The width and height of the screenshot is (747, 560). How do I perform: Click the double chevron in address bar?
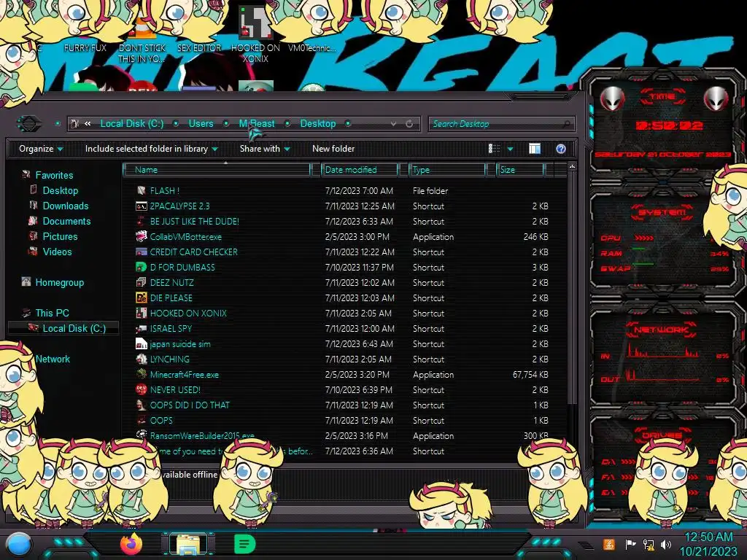(88, 124)
